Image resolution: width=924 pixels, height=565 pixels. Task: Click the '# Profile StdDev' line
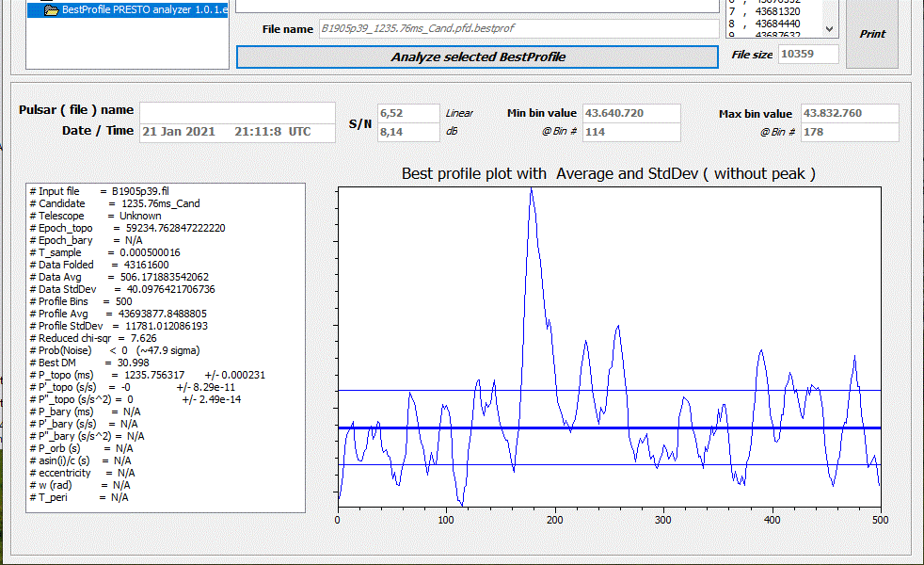coord(119,326)
